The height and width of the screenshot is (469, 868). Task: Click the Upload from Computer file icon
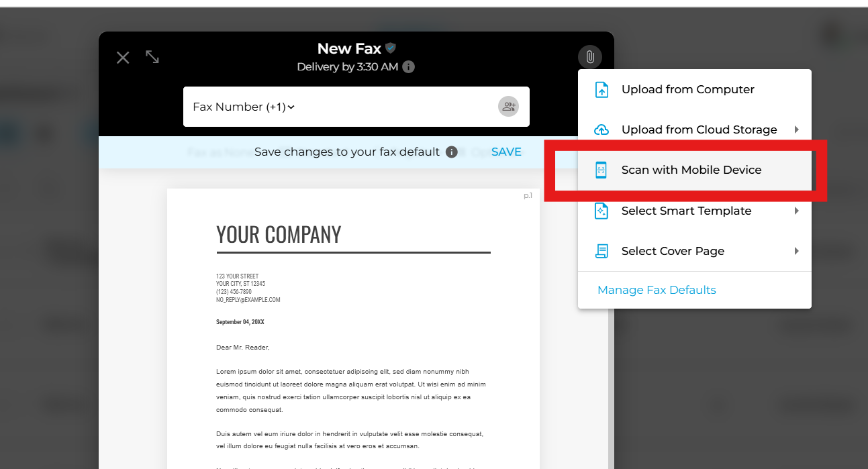(x=602, y=90)
